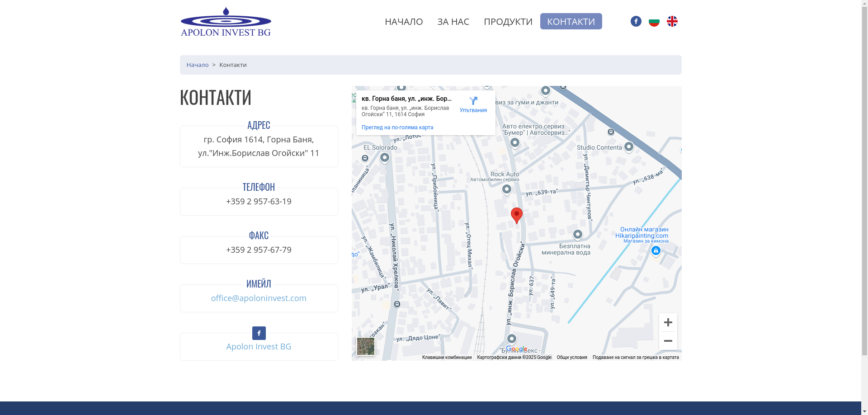Open the office@apoloninvest.com email link
This screenshot has width=868, height=415.
(259, 298)
